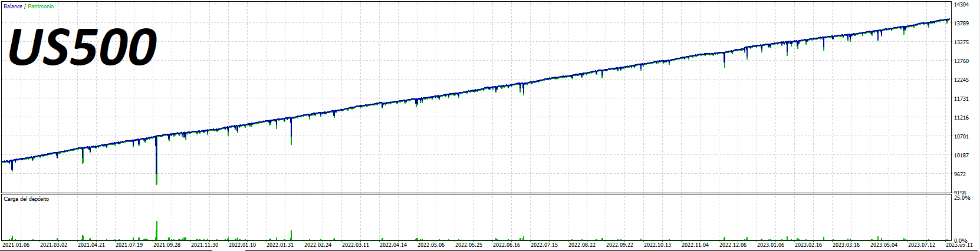
Task: Click the 2023.03.16 date label
Action: click(x=846, y=245)
